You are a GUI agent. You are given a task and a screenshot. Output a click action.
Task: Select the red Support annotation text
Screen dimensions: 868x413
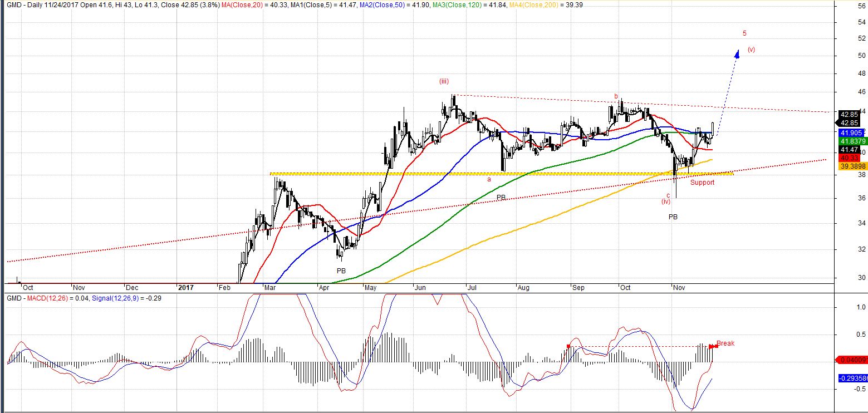click(x=702, y=183)
